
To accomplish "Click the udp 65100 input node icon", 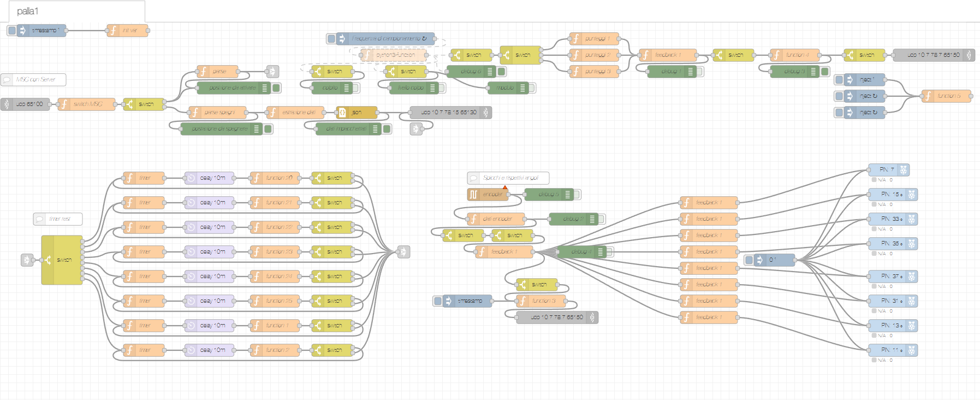I will (x=7, y=104).
